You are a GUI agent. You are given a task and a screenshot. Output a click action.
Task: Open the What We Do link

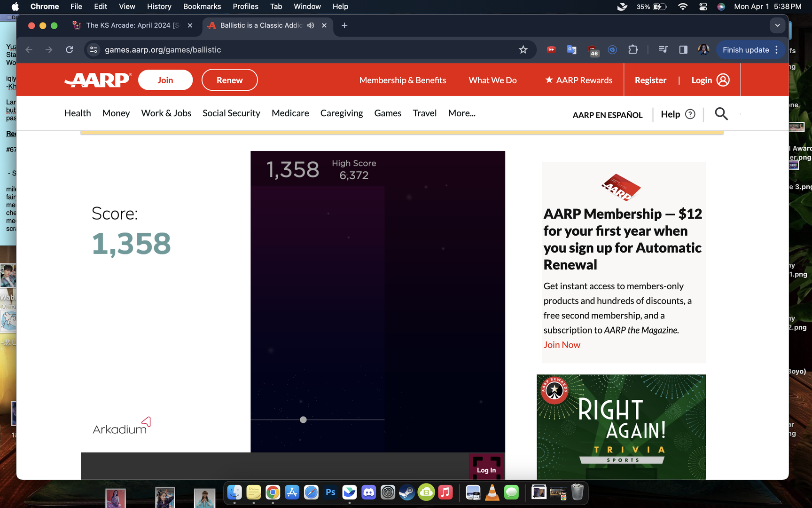tap(492, 80)
